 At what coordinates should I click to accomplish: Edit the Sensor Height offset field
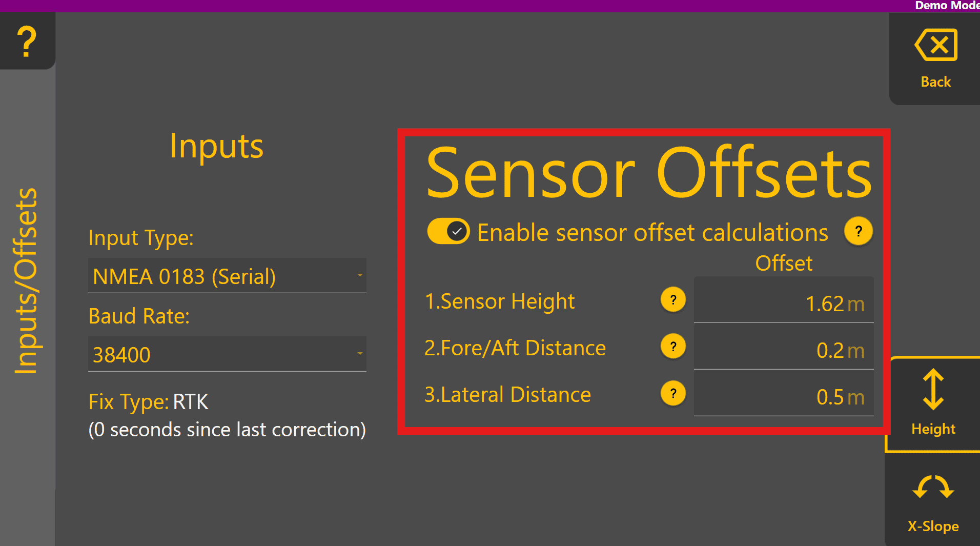(783, 304)
